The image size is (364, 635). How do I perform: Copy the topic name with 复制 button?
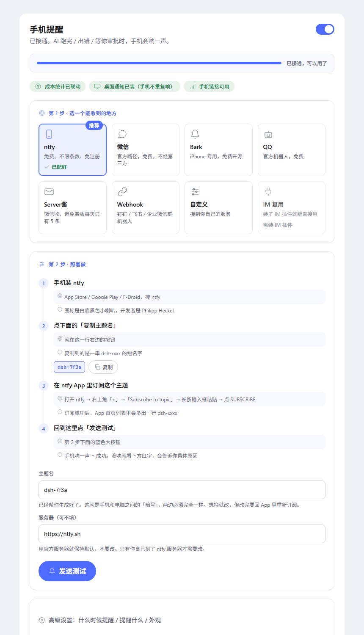pos(103,367)
